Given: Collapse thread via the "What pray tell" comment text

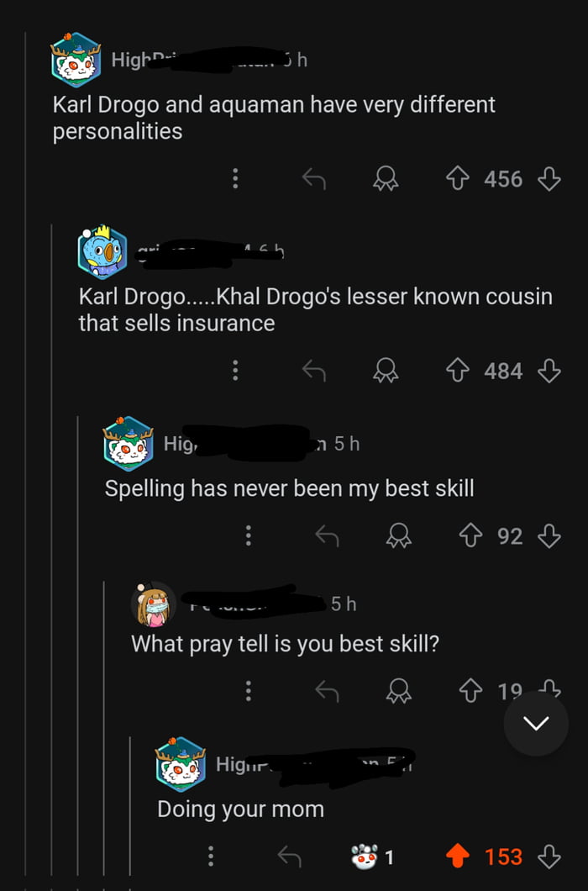Looking at the screenshot, I should point(286,644).
